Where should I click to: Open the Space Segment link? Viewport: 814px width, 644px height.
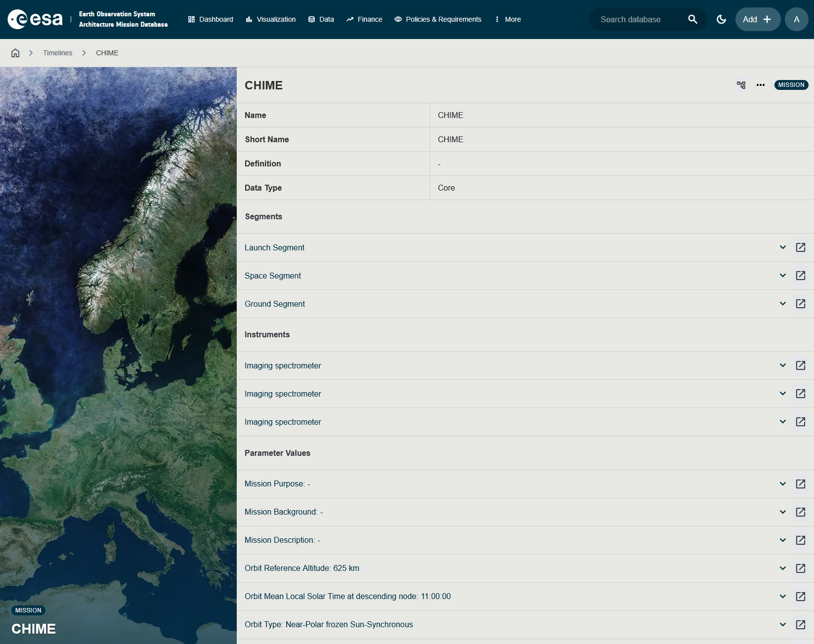pos(273,276)
